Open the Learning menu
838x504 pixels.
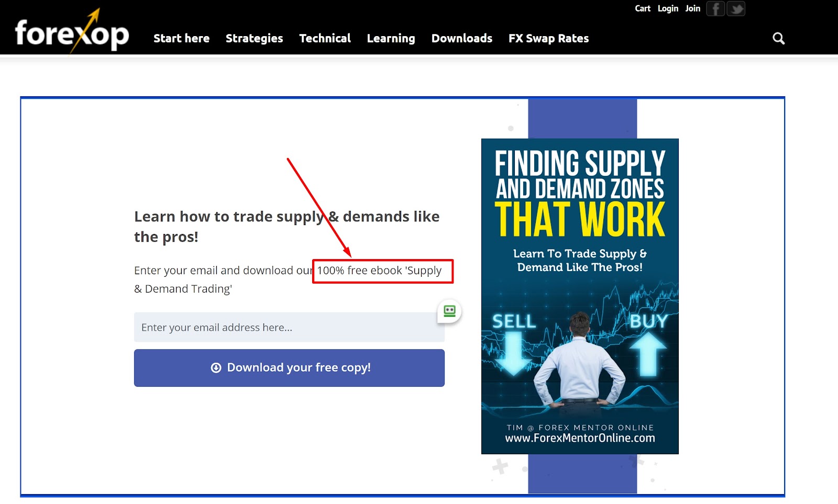click(x=391, y=38)
